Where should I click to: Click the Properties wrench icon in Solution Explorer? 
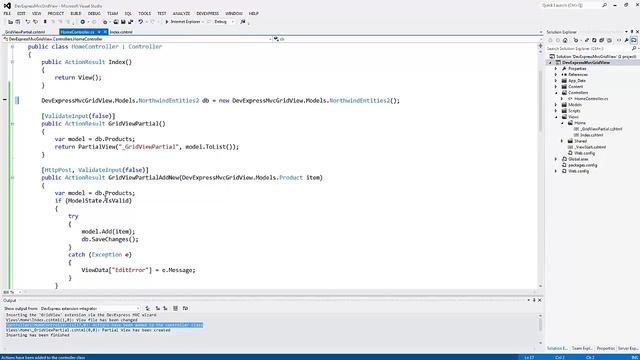(627, 40)
